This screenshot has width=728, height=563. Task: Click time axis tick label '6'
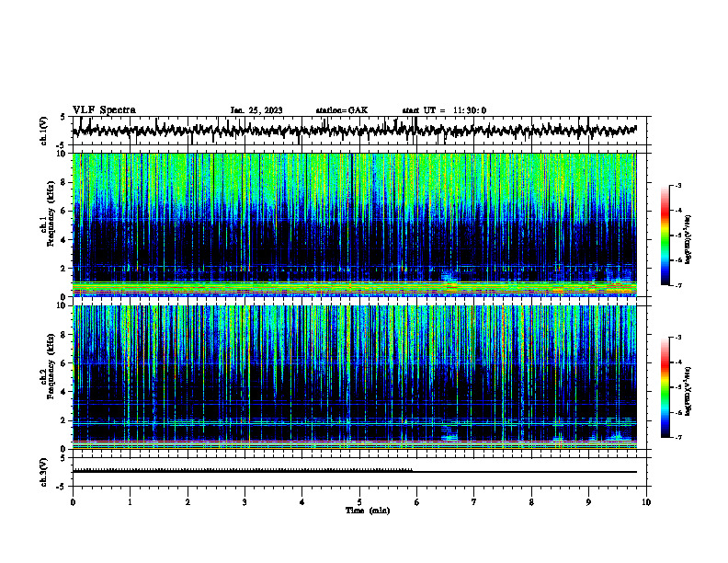[416, 502]
